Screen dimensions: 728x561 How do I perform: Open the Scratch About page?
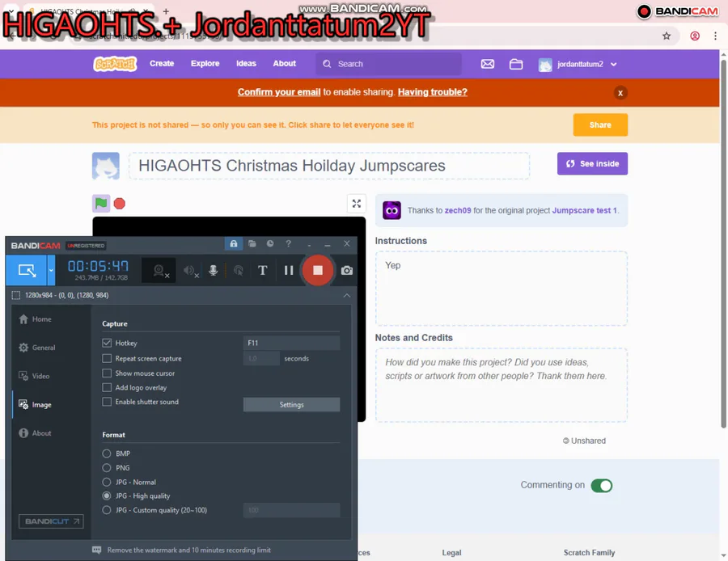click(x=284, y=64)
